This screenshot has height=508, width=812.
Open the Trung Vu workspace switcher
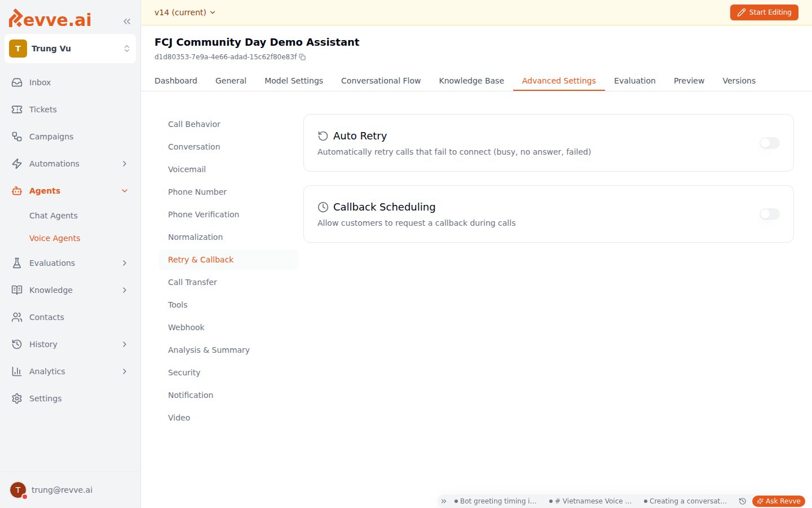70,49
